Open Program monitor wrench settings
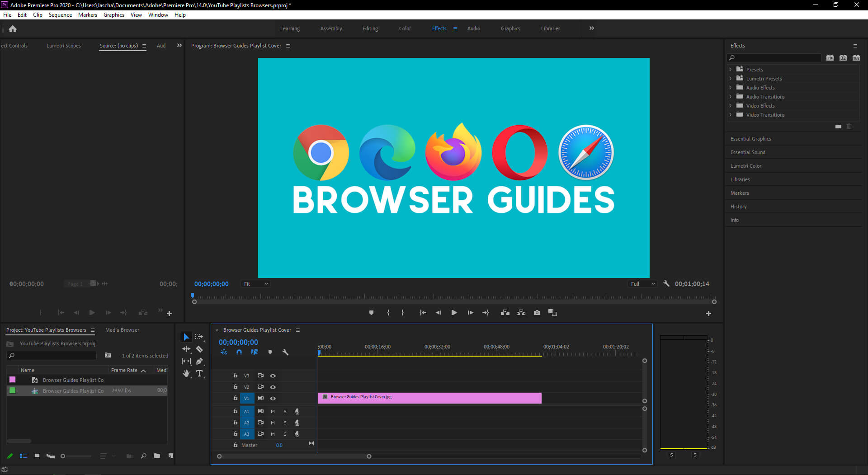 tap(666, 284)
